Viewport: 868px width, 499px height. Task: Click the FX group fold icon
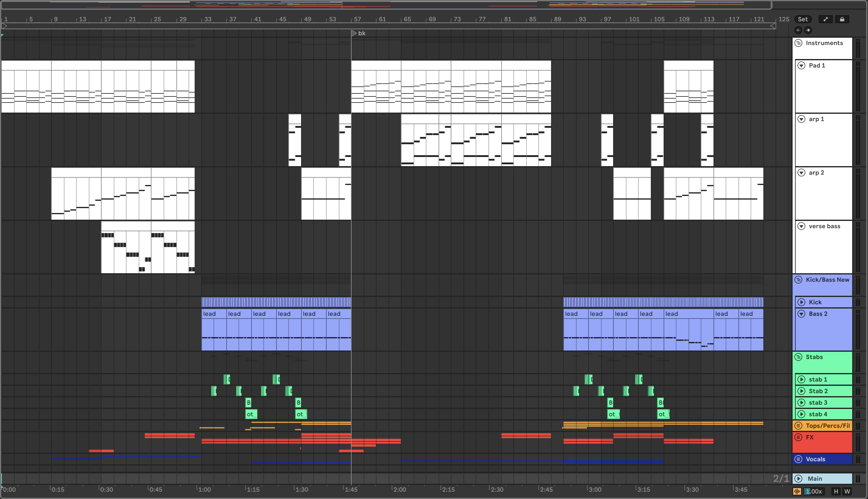tap(798, 437)
